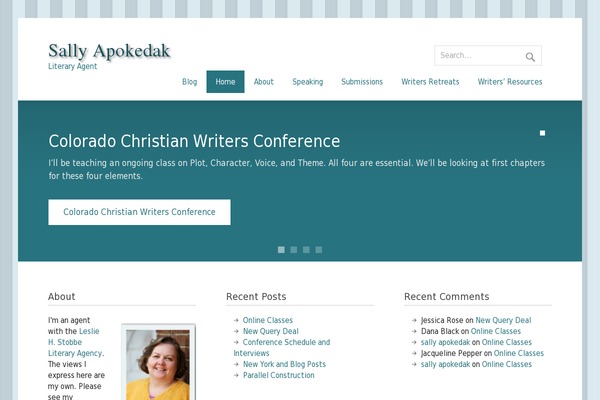The image size is (600, 400).
Task: Click the Colorado Christian Writers Conference button
Action: coord(139,212)
